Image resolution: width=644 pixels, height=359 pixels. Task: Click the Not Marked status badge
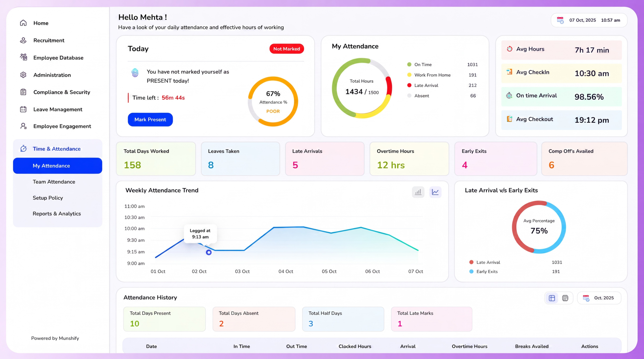click(x=286, y=49)
